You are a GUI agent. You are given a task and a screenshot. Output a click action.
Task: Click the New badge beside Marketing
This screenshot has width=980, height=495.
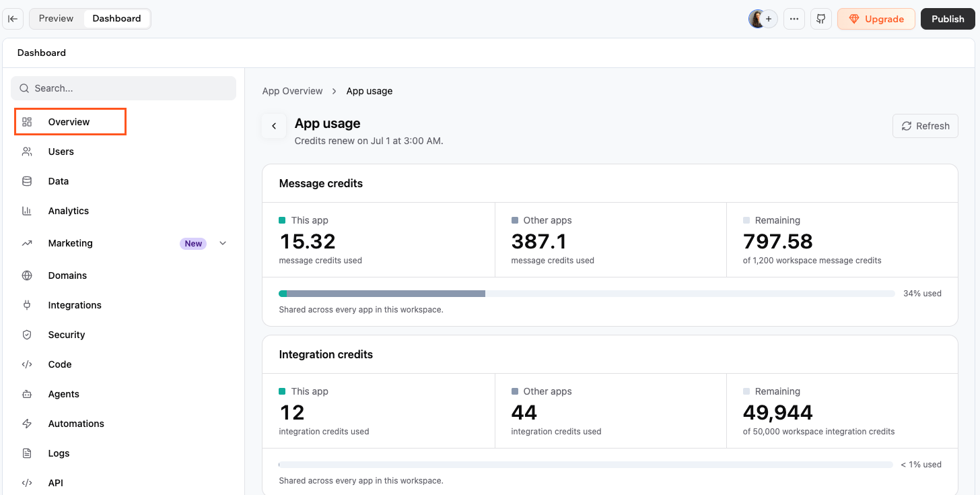click(x=193, y=244)
